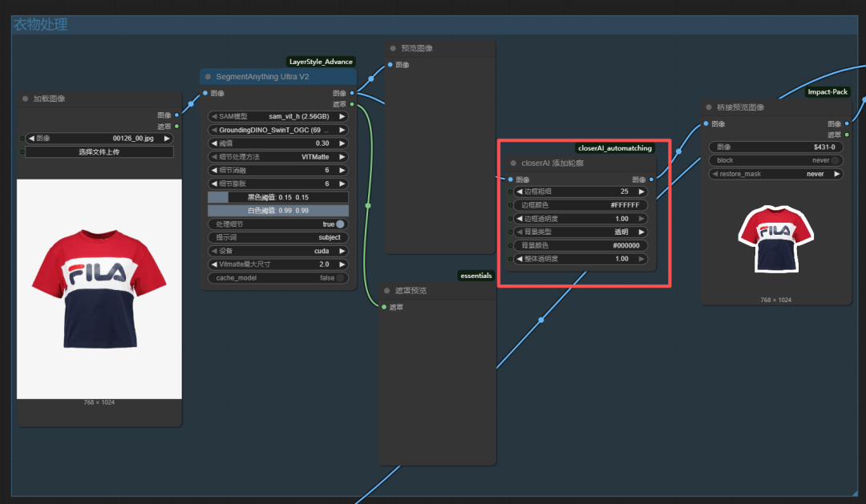Adjust the 黑色阈值 0.15 slider

pyautogui.click(x=277, y=197)
